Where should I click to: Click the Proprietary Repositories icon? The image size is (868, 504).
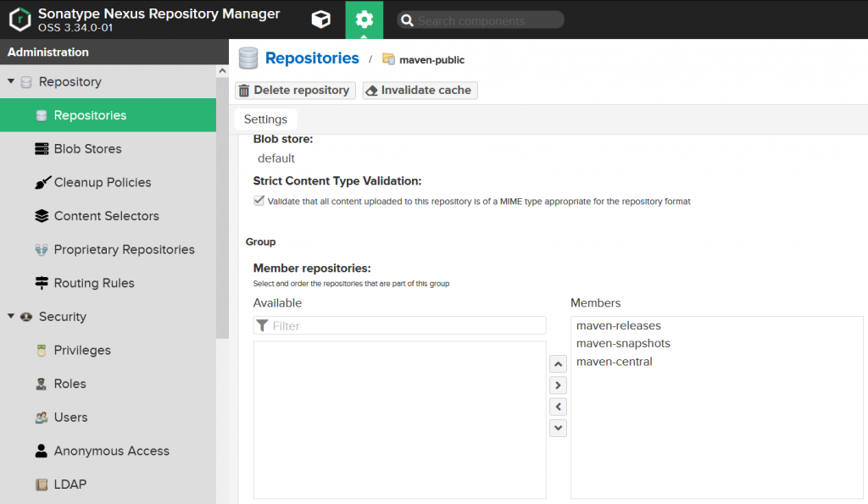[x=42, y=250]
